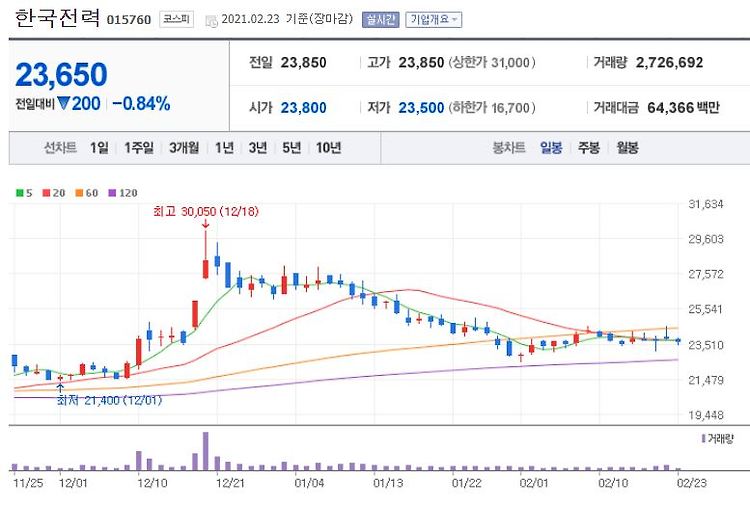Click the 01/13 date label on axis
The image size is (750, 506).
click(x=388, y=483)
